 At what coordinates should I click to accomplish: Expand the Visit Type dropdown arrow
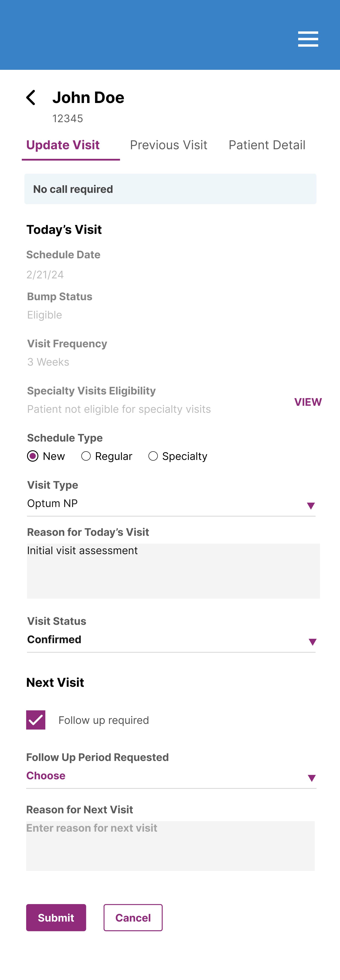pyautogui.click(x=311, y=505)
